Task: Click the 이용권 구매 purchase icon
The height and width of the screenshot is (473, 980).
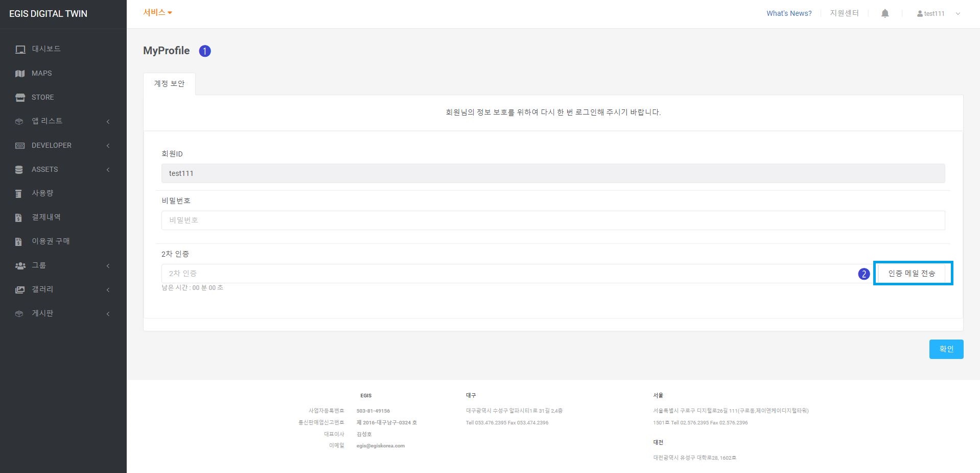Action: coord(19,241)
